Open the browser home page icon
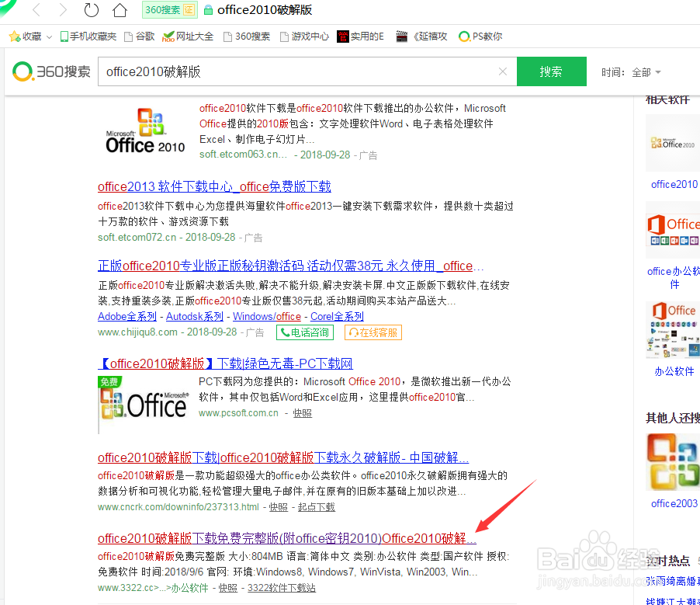Screen dimensions: 700x605 pos(120,9)
